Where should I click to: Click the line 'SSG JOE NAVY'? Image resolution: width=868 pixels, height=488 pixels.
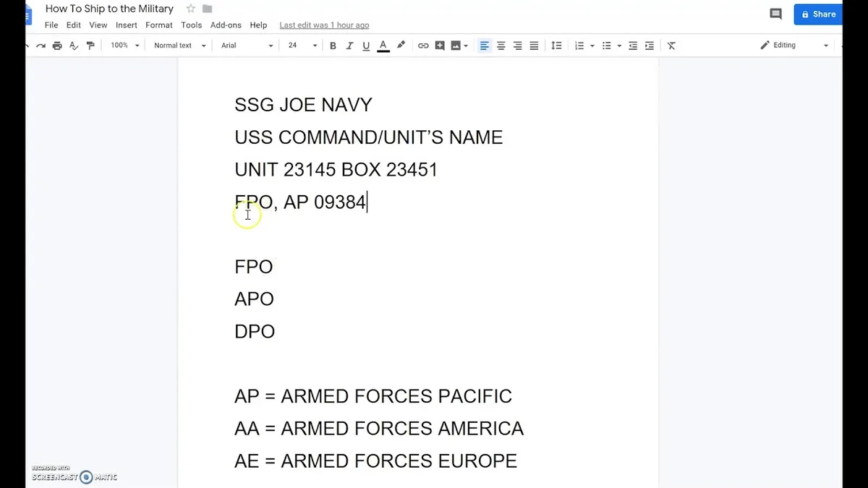pos(303,105)
